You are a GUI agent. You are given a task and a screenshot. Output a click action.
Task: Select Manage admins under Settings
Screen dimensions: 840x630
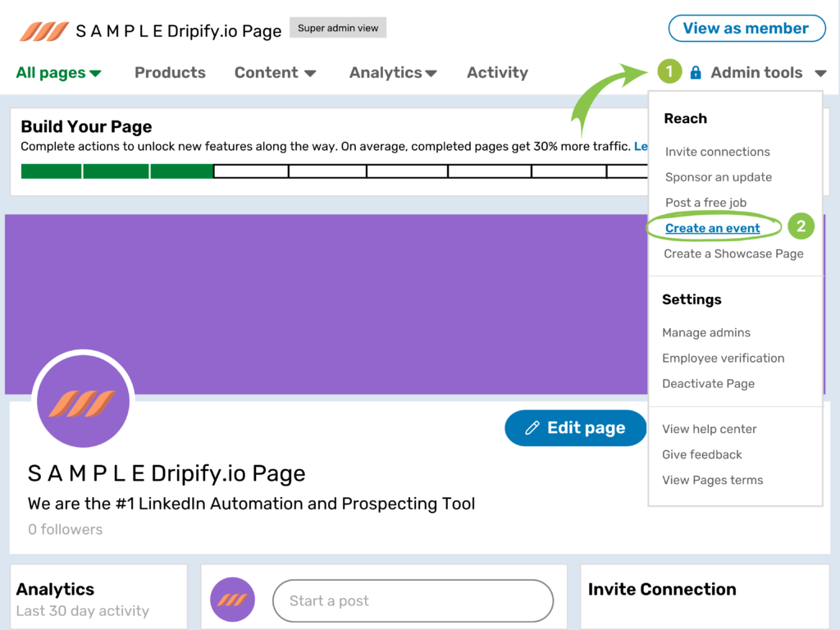pyautogui.click(x=706, y=332)
